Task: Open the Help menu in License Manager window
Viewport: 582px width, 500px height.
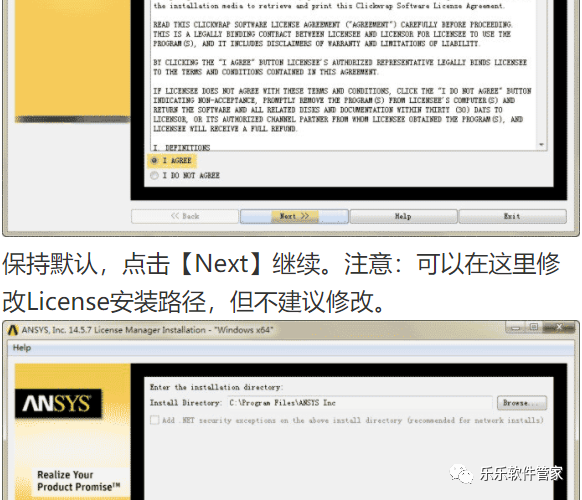Action: 22,348
